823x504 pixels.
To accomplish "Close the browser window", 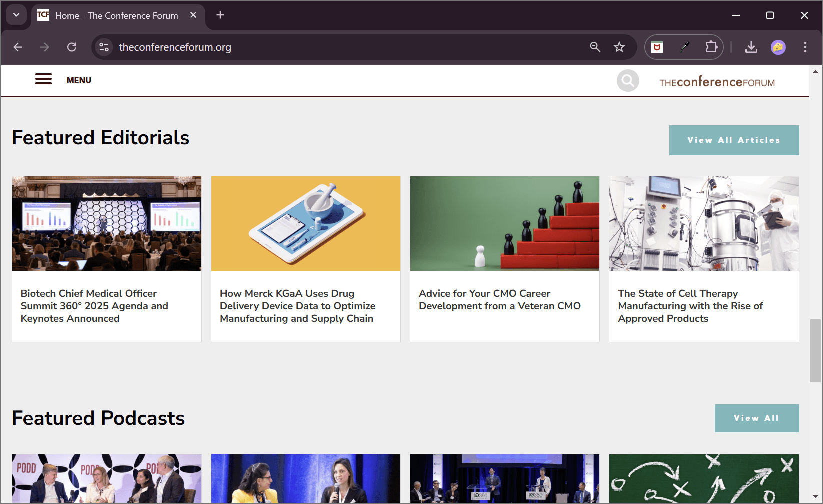I will point(804,15).
